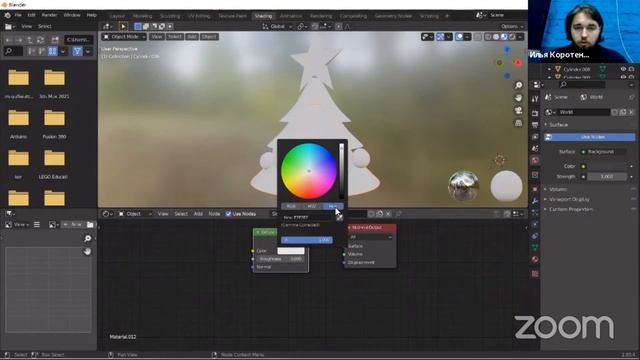Open the Modifiers properties wrench icon
640x360 pixels.
[535, 200]
